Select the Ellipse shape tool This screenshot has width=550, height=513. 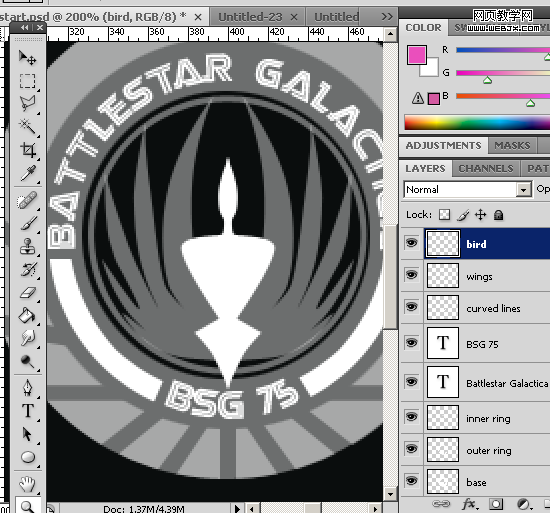point(27,457)
